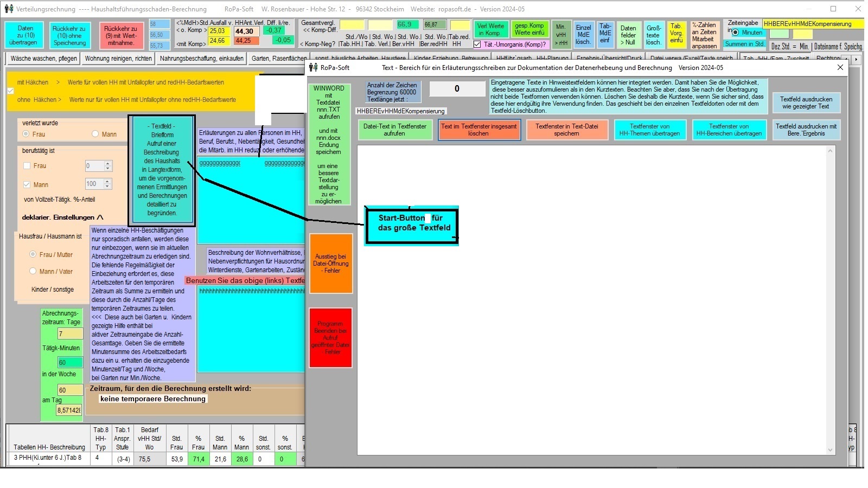The image size is (868, 488).
Task: Select Frau under 'verletzt wurde'
Action: click(x=25, y=134)
